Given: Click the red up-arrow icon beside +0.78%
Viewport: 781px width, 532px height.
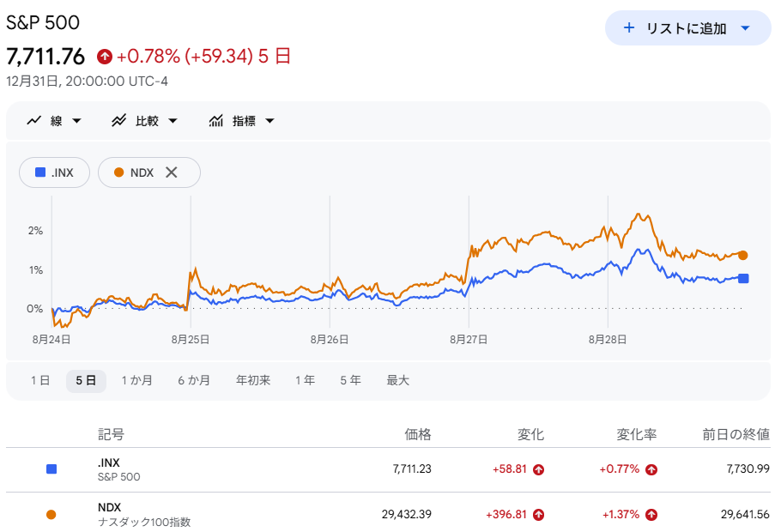Looking at the screenshot, I should [x=105, y=57].
